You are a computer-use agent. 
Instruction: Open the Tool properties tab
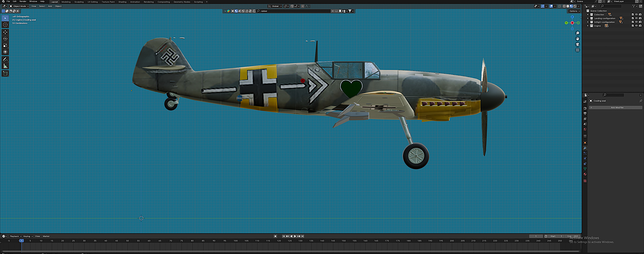click(585, 102)
